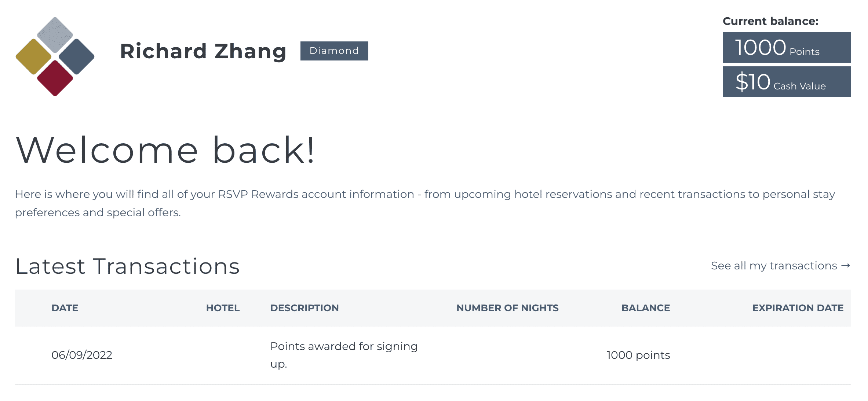Open the See all my transactions link
The height and width of the screenshot is (401, 868).
coord(774,266)
